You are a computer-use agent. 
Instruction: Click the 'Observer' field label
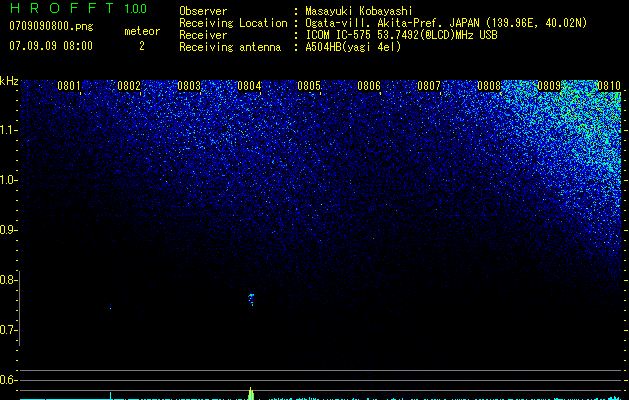click(x=203, y=11)
